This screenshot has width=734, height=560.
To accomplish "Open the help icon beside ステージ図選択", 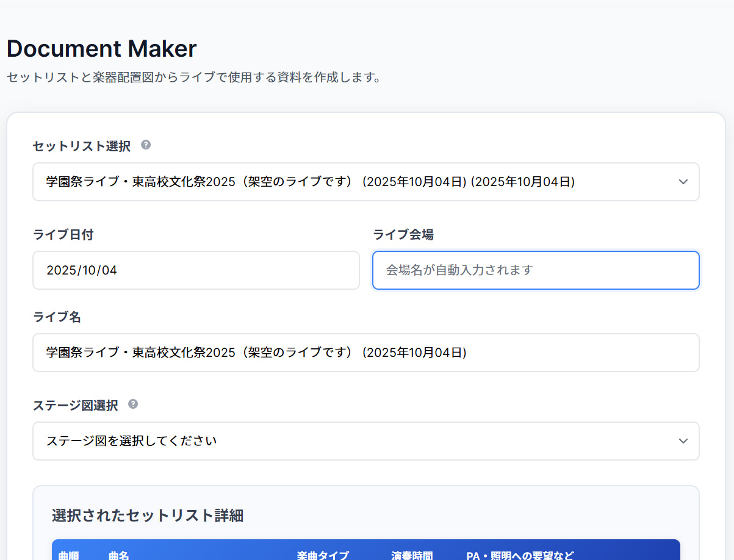I will [133, 404].
